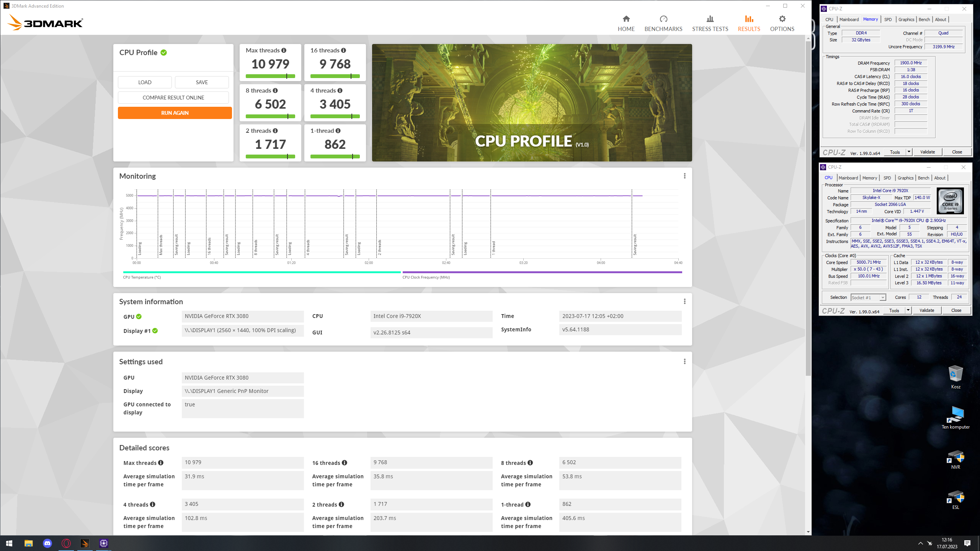Open Opera browser from the taskbar
The height and width of the screenshot is (551, 980).
[66, 543]
